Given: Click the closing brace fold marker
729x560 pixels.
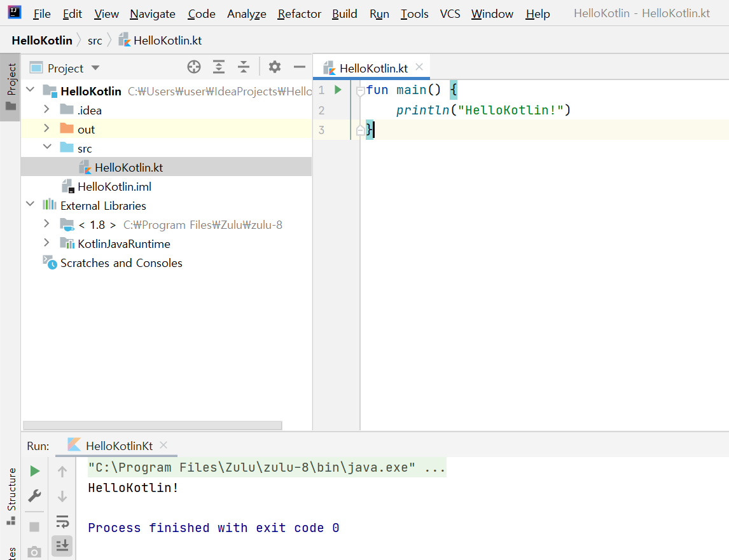Looking at the screenshot, I should coord(360,130).
